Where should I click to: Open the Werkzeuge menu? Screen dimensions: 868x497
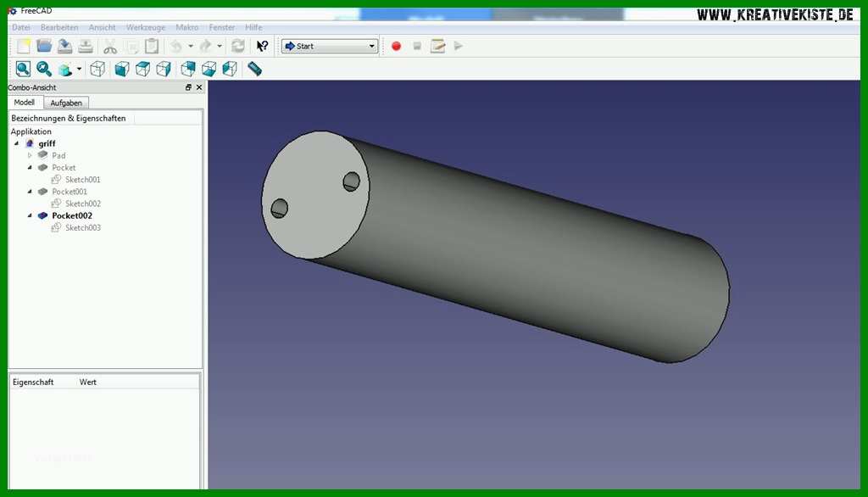tap(146, 27)
